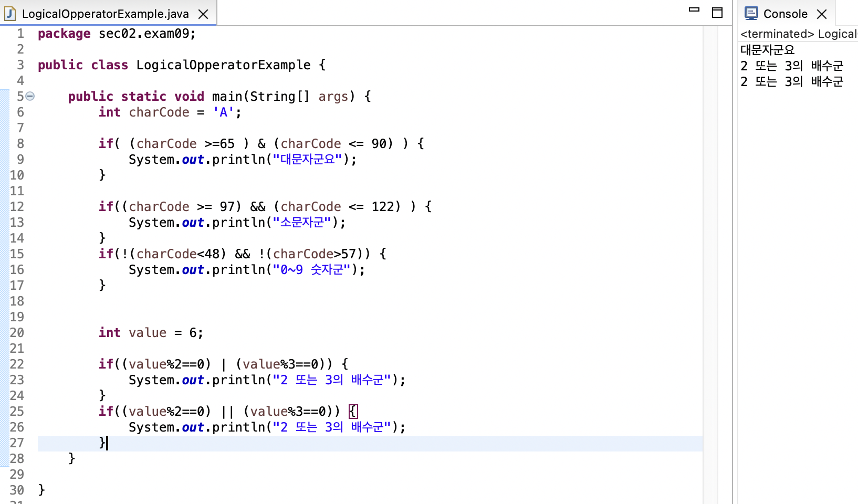Close the LogicalOpperatorExample.java tab
Screen dimensions: 858x504
click(x=203, y=14)
